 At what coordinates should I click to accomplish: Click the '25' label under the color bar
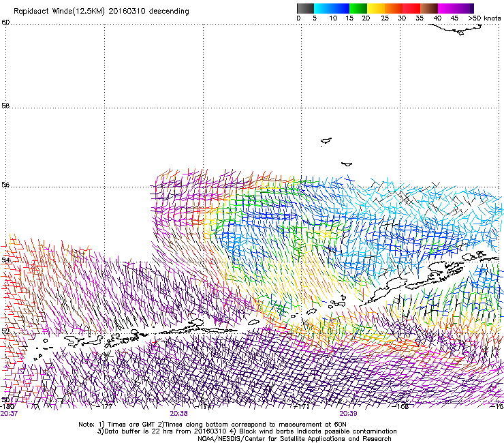[x=385, y=18]
